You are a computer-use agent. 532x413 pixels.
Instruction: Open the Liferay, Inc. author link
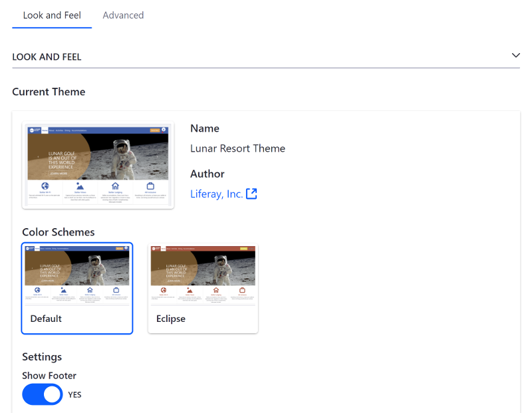(x=217, y=194)
